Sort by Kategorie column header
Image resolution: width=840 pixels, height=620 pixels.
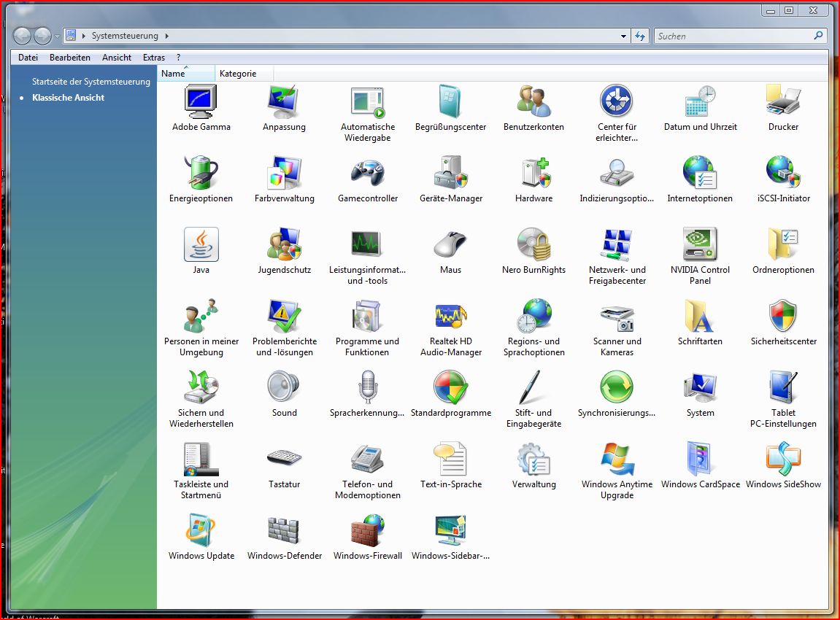pyautogui.click(x=244, y=74)
